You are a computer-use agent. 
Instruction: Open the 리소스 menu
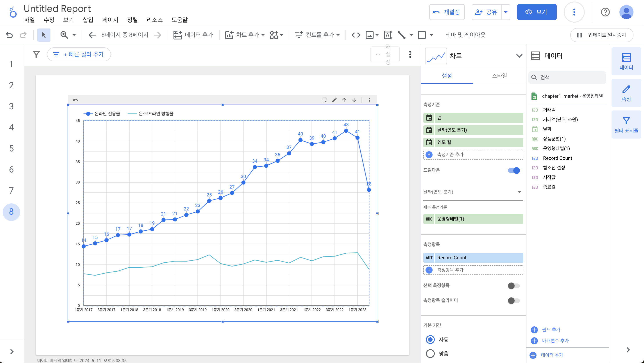point(154,20)
